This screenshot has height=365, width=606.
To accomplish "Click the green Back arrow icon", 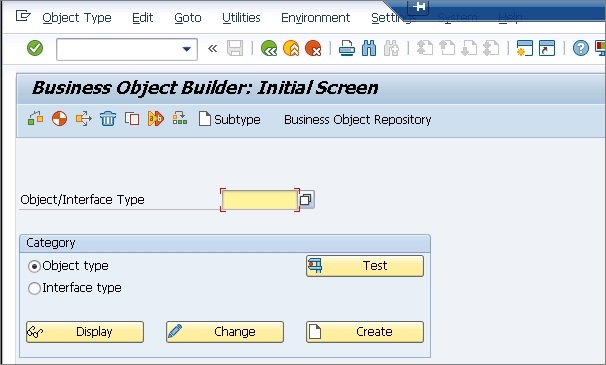I will click(x=269, y=49).
